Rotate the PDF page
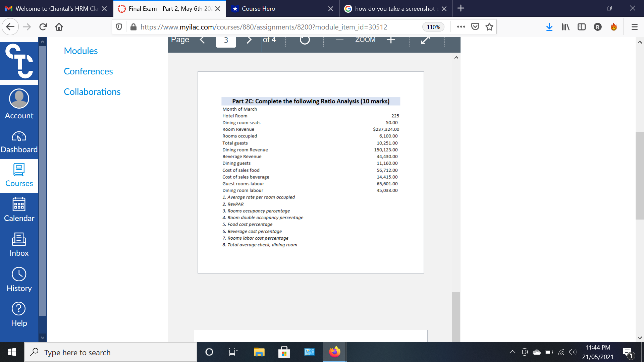This screenshot has width=644, height=362. click(x=304, y=40)
